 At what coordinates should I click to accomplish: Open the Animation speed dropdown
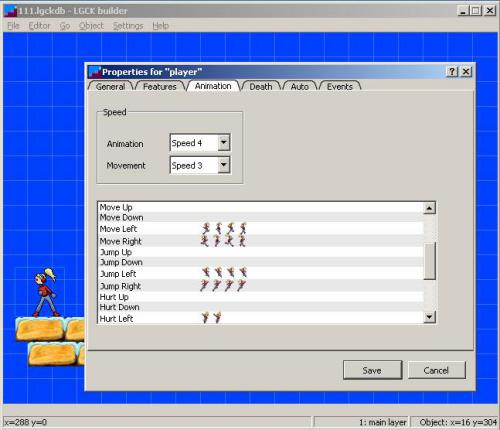click(224, 143)
